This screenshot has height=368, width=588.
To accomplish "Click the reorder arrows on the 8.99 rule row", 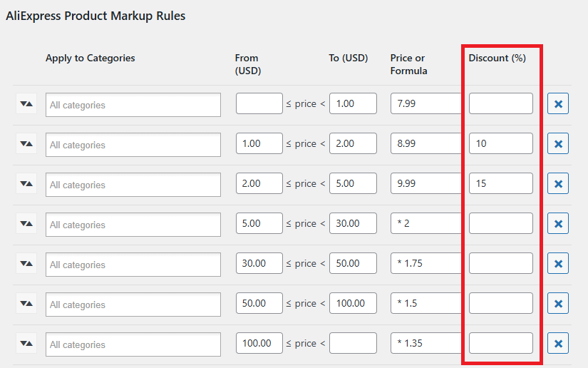I will [x=26, y=143].
